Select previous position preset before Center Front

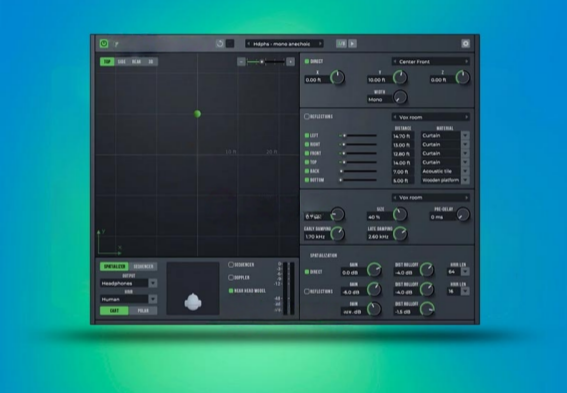pyautogui.click(x=395, y=62)
